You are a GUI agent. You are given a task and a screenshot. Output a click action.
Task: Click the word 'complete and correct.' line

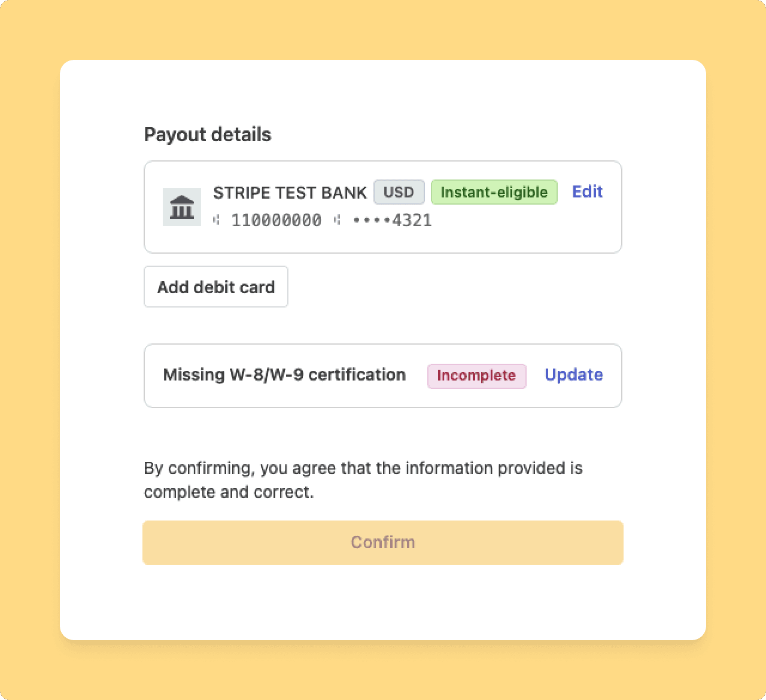pyautogui.click(x=229, y=492)
